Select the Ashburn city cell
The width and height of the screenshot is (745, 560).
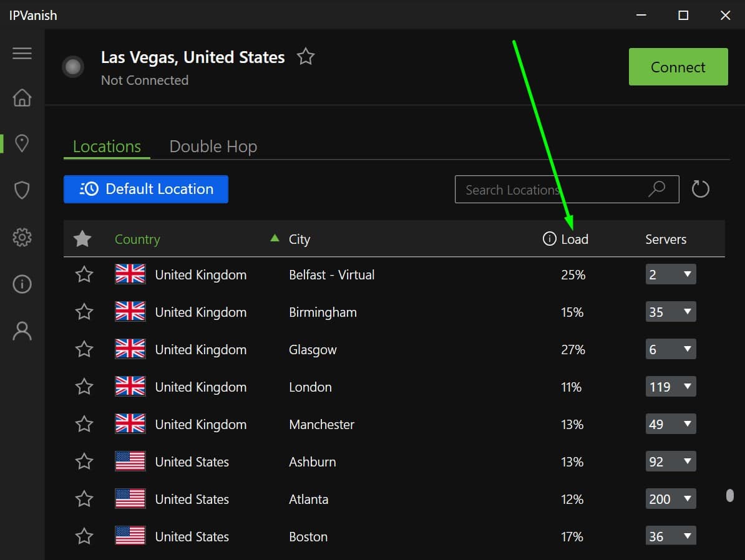pos(312,461)
